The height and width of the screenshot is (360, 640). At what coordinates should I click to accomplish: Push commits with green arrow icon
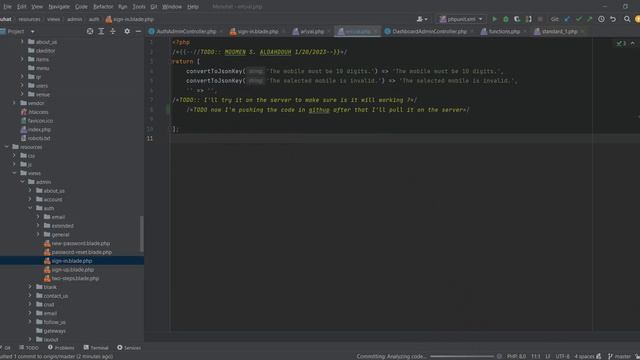tap(589, 19)
